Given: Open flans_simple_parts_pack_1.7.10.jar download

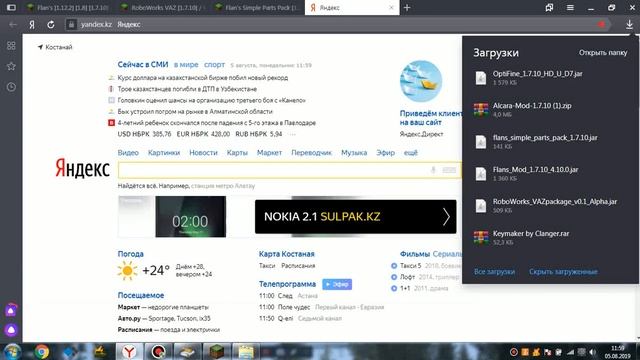Looking at the screenshot, I should point(545,141).
